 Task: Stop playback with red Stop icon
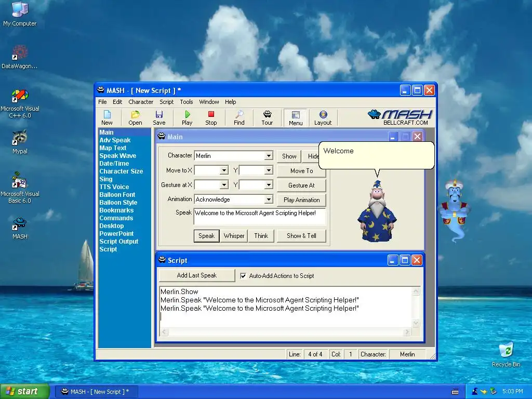tap(211, 118)
